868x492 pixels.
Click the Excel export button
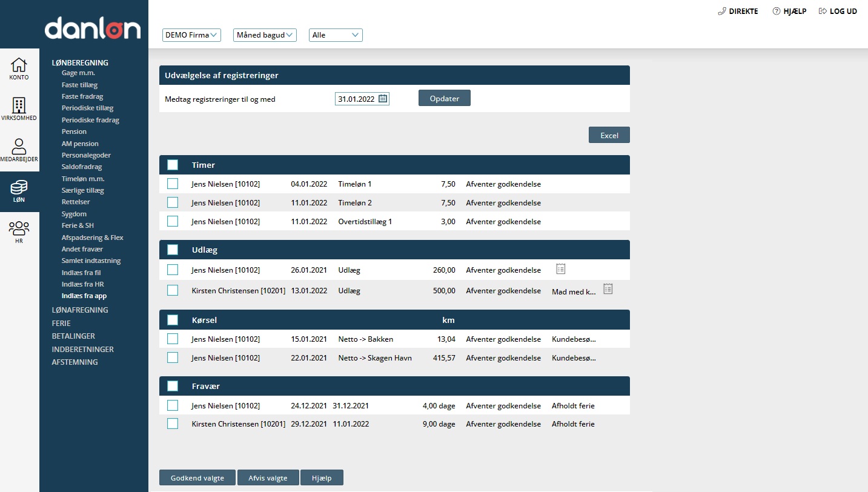click(x=609, y=135)
